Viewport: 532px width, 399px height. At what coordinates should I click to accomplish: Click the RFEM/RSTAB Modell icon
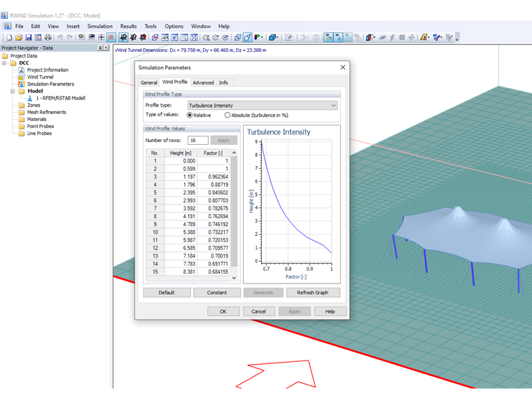point(30,98)
